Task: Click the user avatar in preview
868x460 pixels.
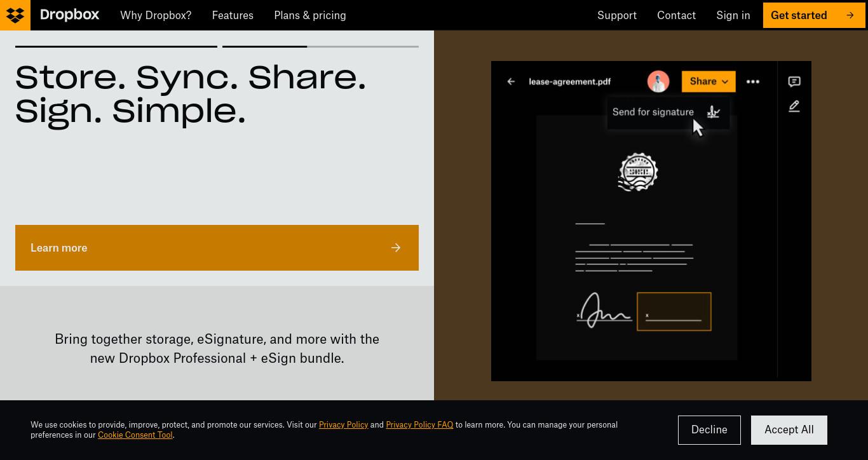Action: pos(658,81)
